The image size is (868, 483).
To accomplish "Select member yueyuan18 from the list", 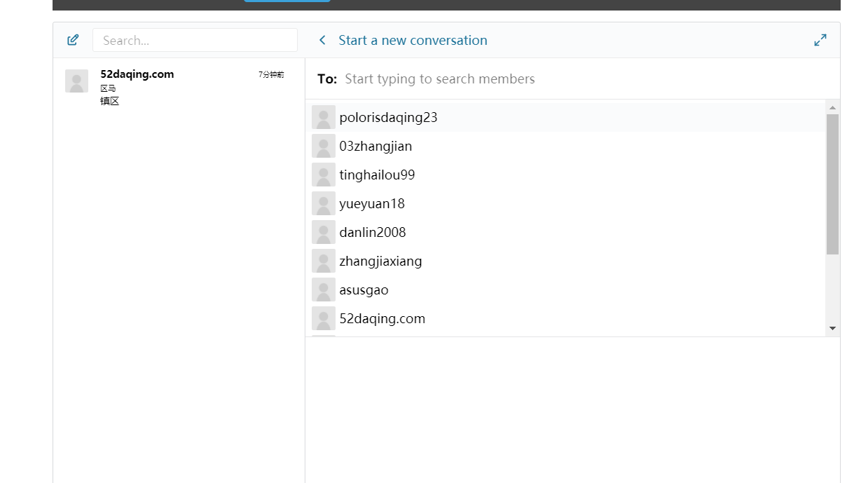I will click(372, 203).
